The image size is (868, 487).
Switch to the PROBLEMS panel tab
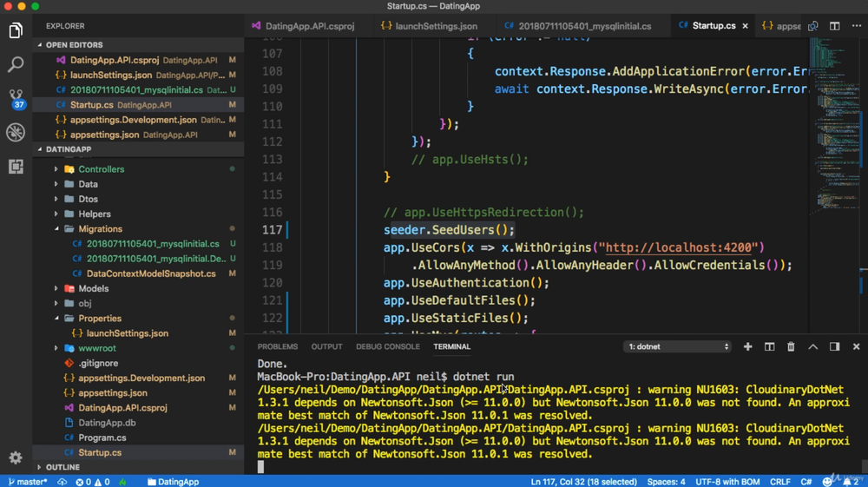(x=278, y=346)
